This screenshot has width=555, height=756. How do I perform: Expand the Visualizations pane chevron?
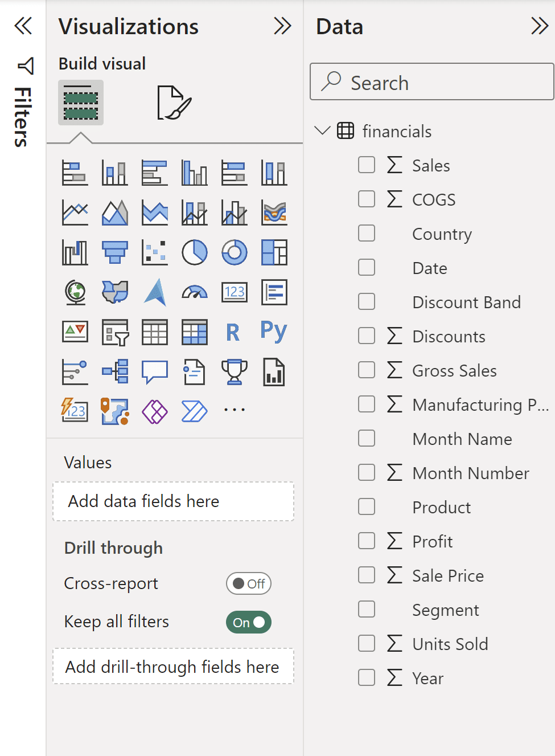tap(282, 26)
